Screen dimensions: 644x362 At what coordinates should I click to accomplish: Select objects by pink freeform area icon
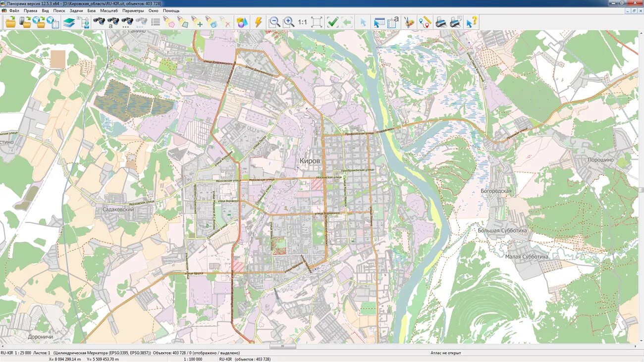(169, 22)
